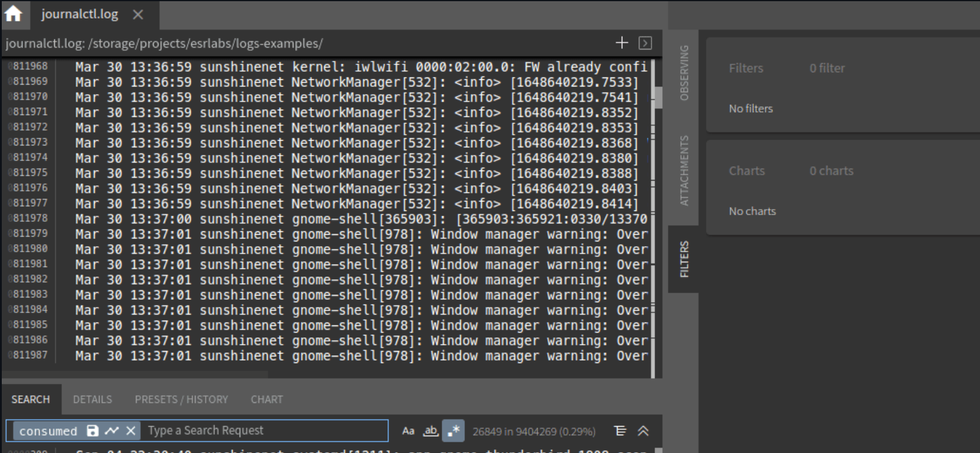
Task: Go to the Home tab icon
Action: (13, 14)
